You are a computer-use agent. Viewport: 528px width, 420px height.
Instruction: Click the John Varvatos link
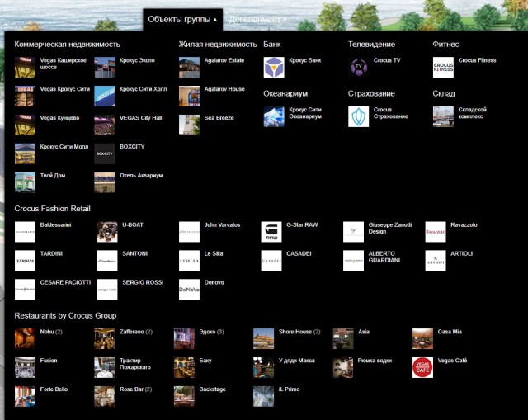222,225
